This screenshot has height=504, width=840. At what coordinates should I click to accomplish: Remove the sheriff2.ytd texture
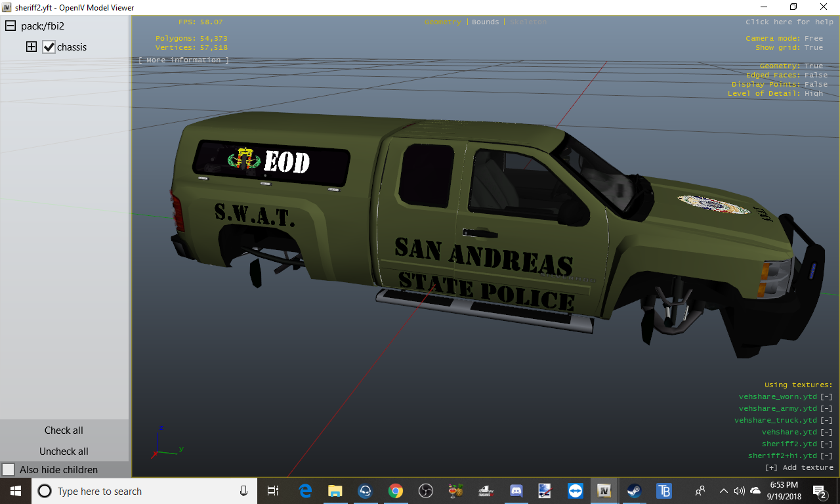tap(826, 444)
